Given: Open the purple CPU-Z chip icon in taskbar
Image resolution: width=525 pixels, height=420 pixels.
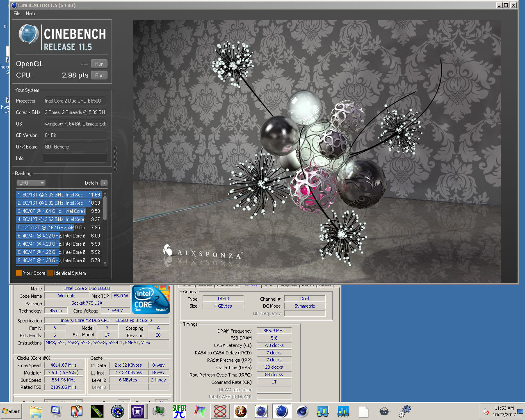Looking at the screenshot, I should (x=138, y=411).
